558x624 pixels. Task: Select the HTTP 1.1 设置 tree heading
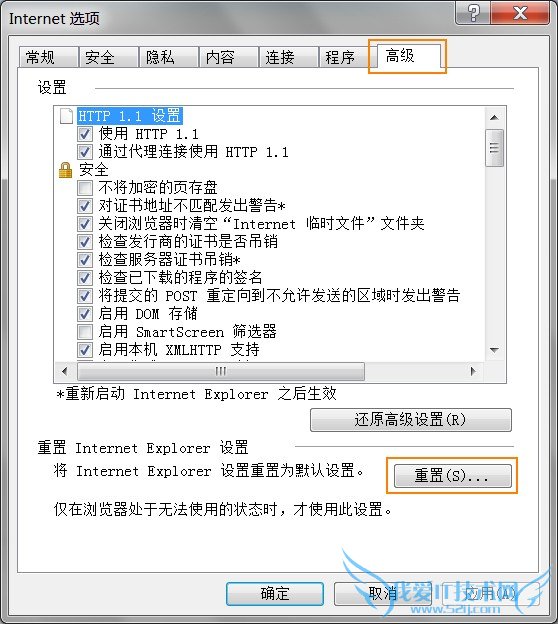[130, 116]
